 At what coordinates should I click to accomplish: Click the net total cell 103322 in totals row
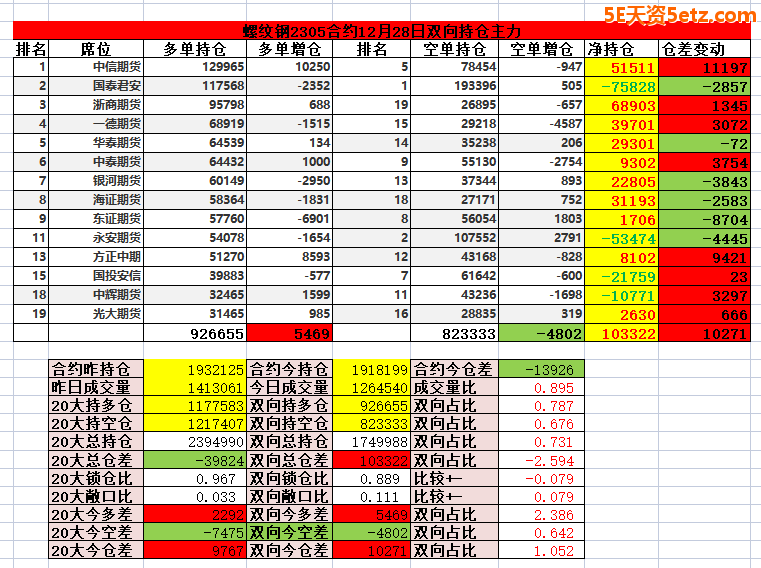(x=621, y=333)
